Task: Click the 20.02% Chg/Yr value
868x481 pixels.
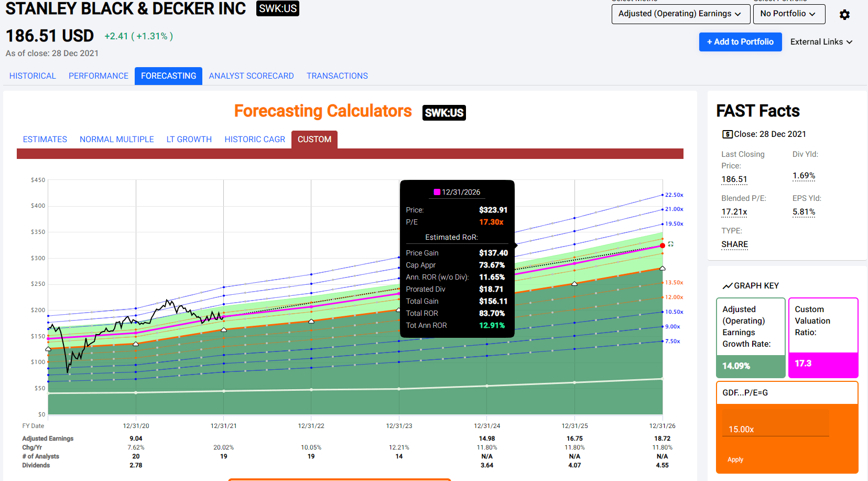Action: tap(224, 447)
